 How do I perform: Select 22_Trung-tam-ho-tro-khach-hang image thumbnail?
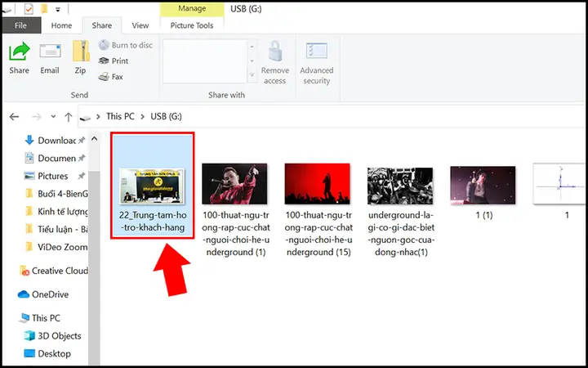(x=152, y=186)
